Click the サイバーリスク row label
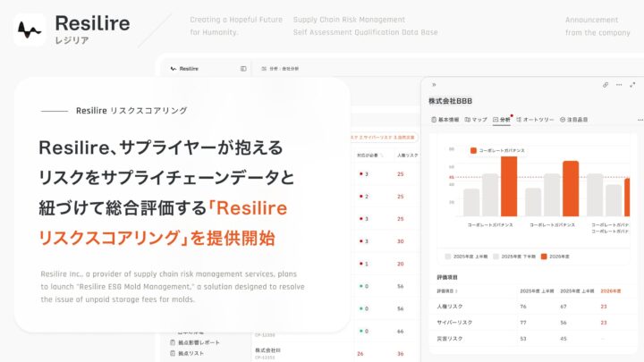The image size is (644, 362). coord(454,323)
